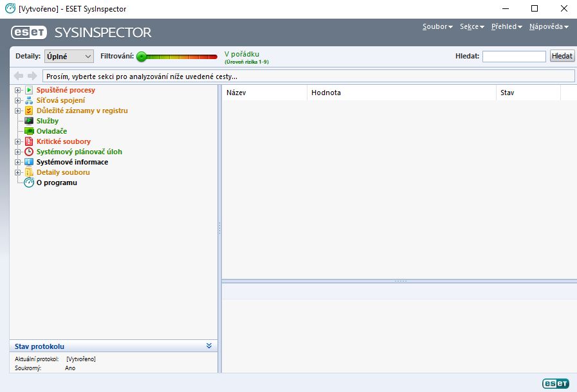Expand the Kritické soubory tree node

[x=17, y=141]
